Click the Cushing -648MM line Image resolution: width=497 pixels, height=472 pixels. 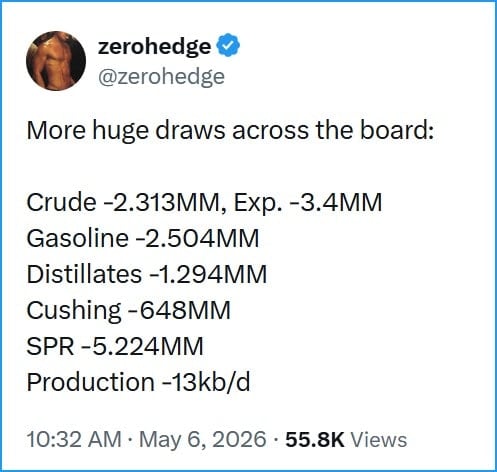point(129,311)
